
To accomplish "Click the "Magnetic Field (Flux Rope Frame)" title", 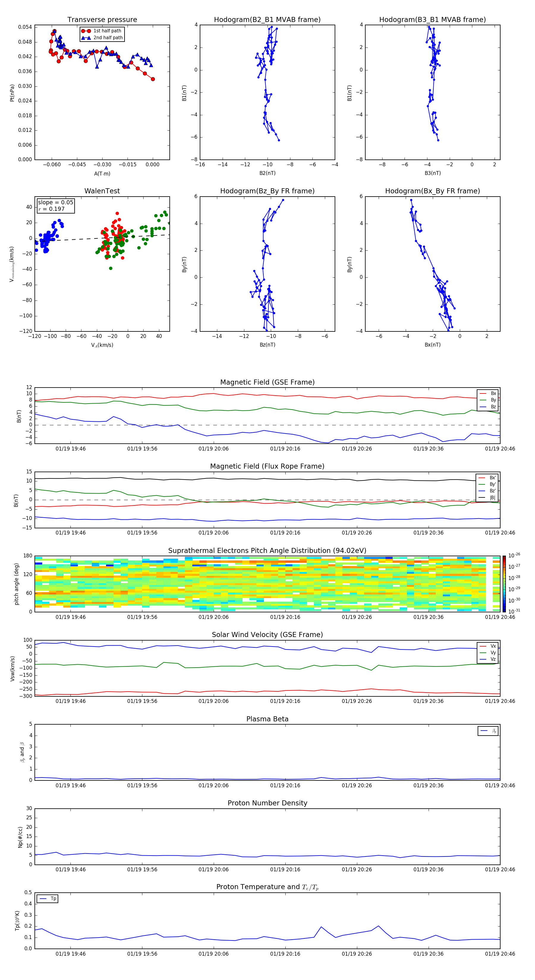I will [x=267, y=466].
